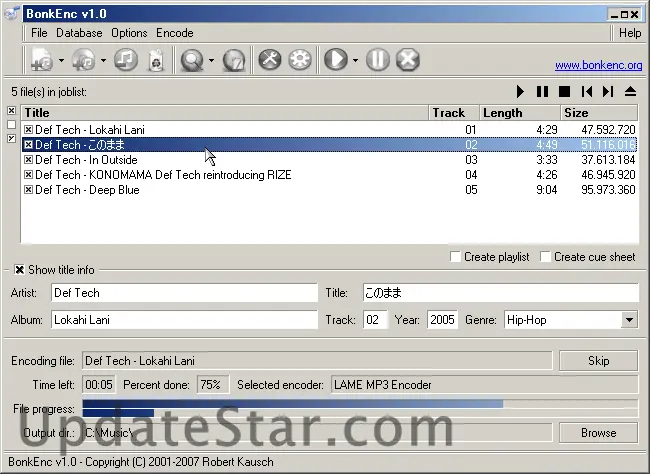Click the Skip button
Viewport: 650px width, 474px height.
599,361
